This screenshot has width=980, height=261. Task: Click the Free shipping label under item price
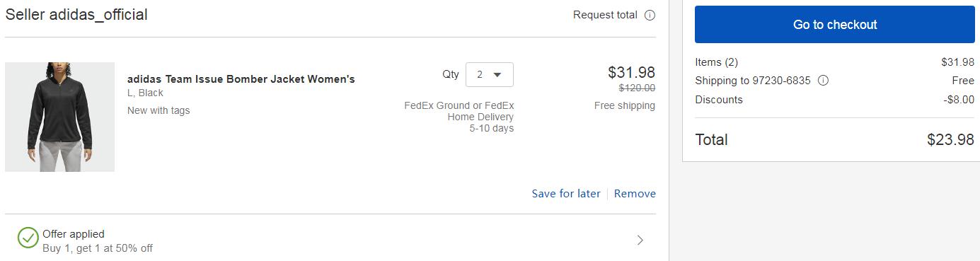(625, 106)
